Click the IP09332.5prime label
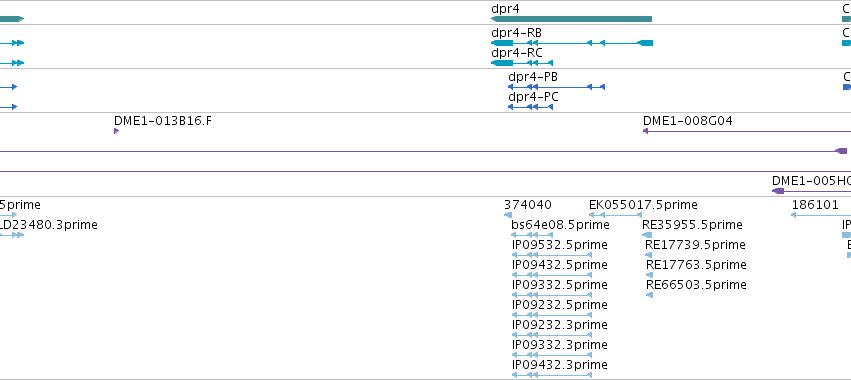 point(560,285)
